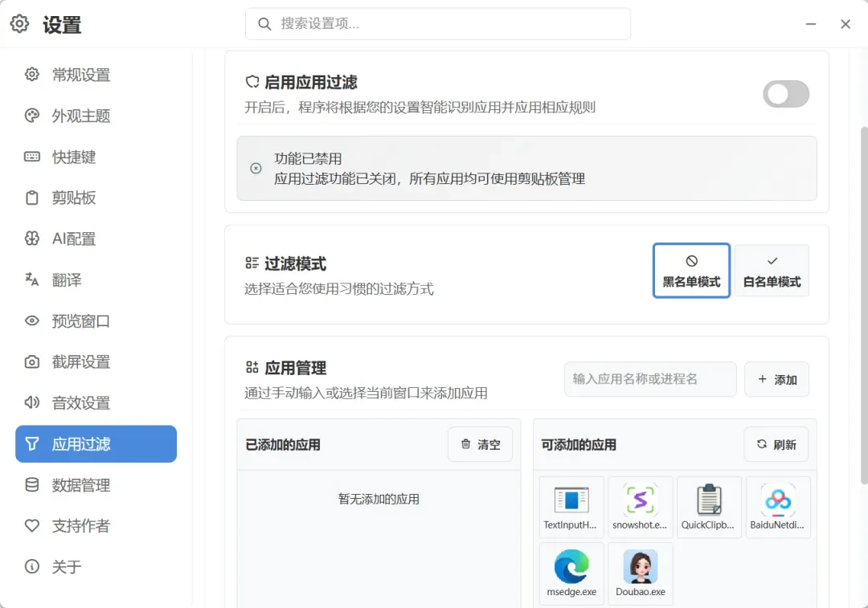This screenshot has width=868, height=608.
Task: Select 白名单模式 filter mode
Action: point(772,271)
